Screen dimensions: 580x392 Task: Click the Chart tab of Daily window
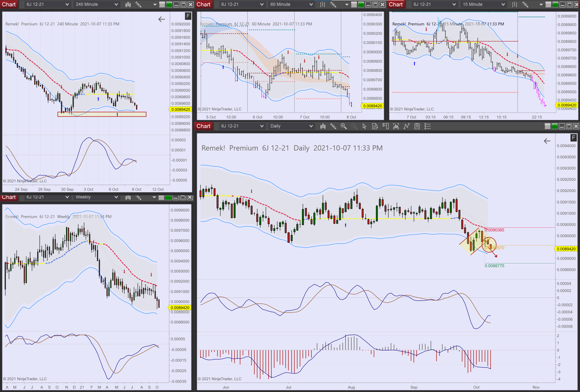coord(203,126)
